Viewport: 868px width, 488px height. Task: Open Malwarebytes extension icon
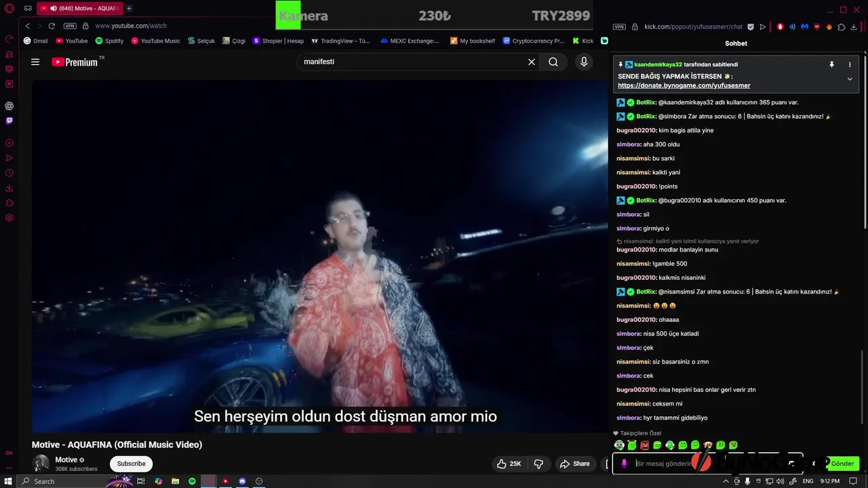tap(804, 26)
